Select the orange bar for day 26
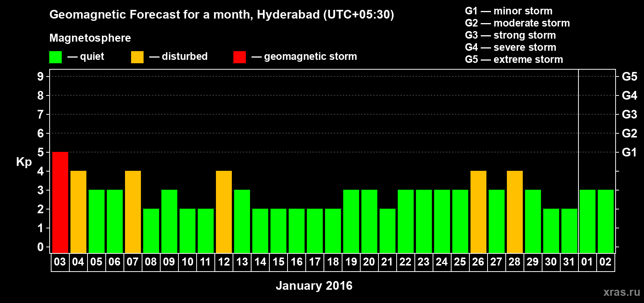This screenshot has height=303, width=644. tap(478, 212)
